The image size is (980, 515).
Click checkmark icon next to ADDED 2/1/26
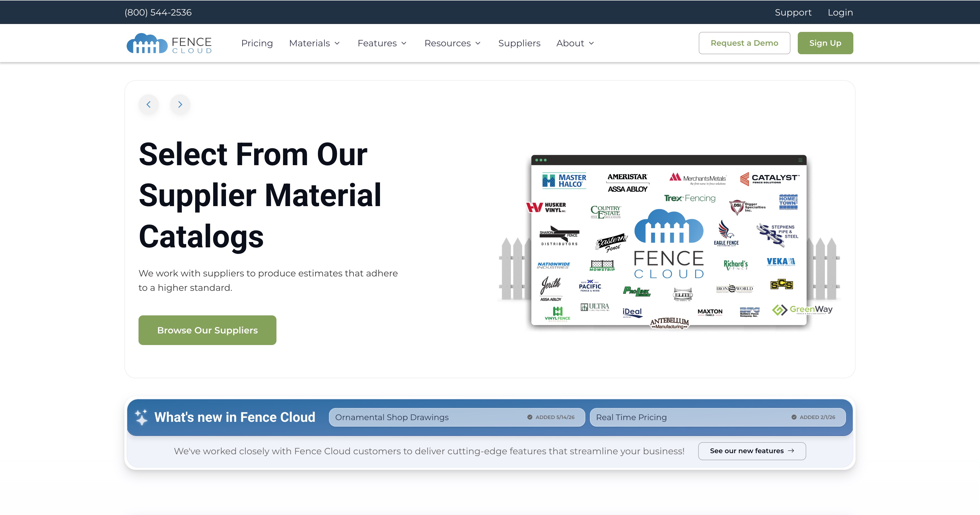[794, 417]
